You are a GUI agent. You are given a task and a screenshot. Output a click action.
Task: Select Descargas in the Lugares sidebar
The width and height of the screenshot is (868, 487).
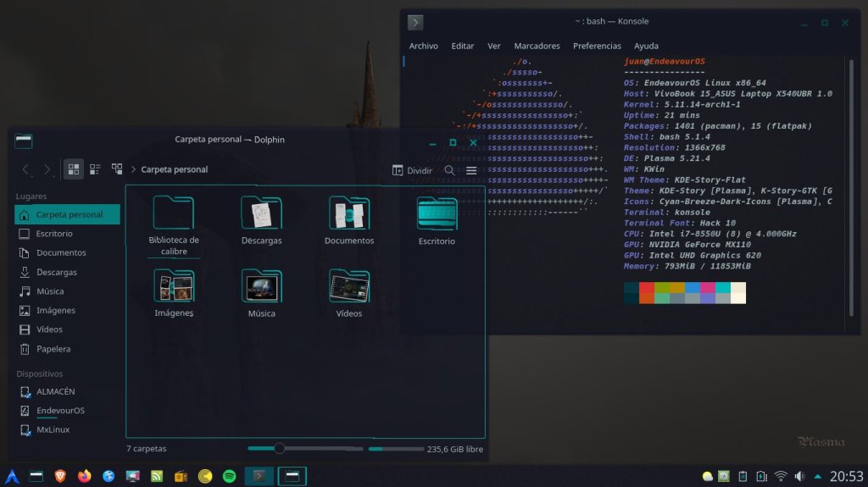click(x=56, y=272)
